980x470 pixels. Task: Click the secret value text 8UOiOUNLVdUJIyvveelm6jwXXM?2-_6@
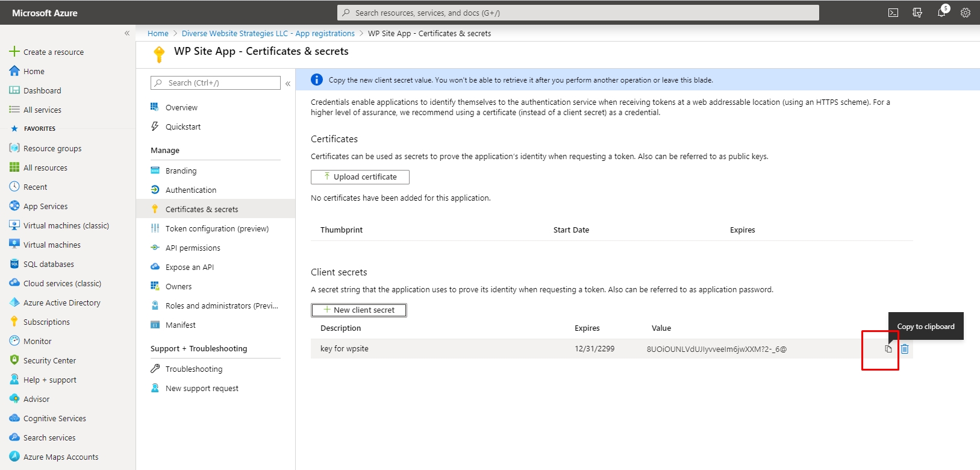coord(717,349)
